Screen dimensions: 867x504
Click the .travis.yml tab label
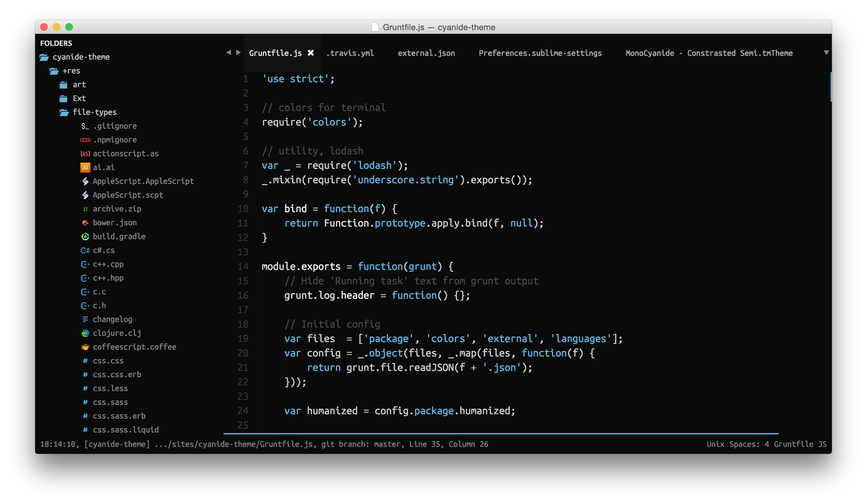[x=349, y=53]
